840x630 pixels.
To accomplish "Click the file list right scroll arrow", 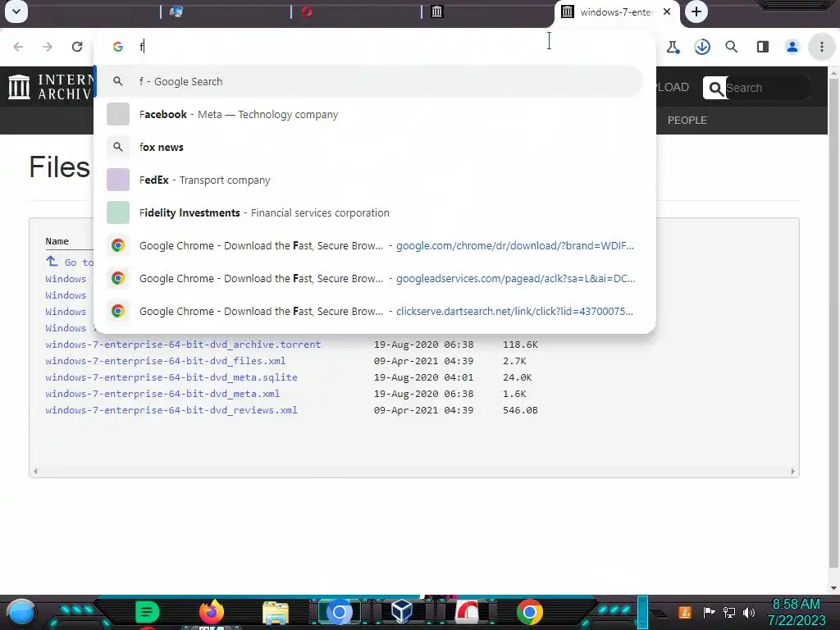I will pyautogui.click(x=793, y=472).
